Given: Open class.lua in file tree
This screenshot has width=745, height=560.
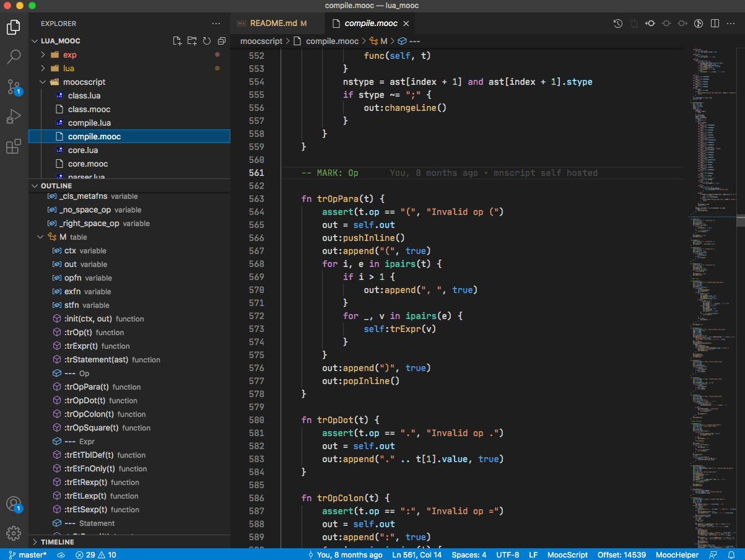Looking at the screenshot, I should pyautogui.click(x=84, y=95).
